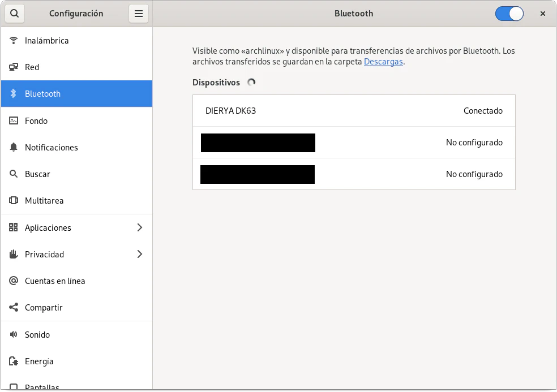Screen dimensions: 557x392
Task: Expand the Privacidad chevron arrow
Action: (140, 255)
